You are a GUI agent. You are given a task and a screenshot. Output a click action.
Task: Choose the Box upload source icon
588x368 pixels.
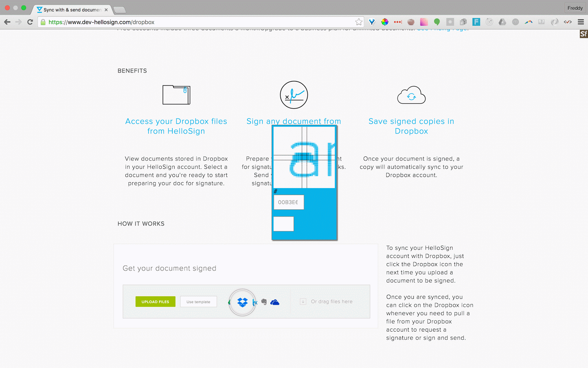click(x=255, y=302)
